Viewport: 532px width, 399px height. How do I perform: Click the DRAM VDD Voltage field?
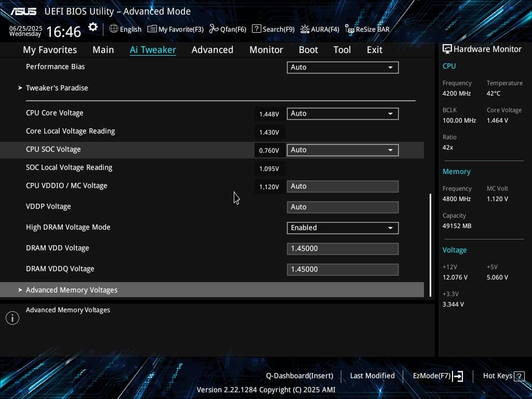343,248
